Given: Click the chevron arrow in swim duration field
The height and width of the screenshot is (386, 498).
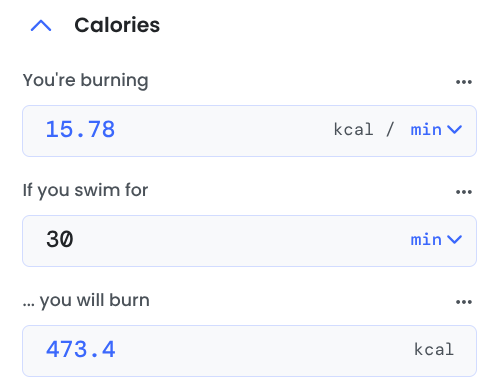Looking at the screenshot, I should click(x=454, y=239).
